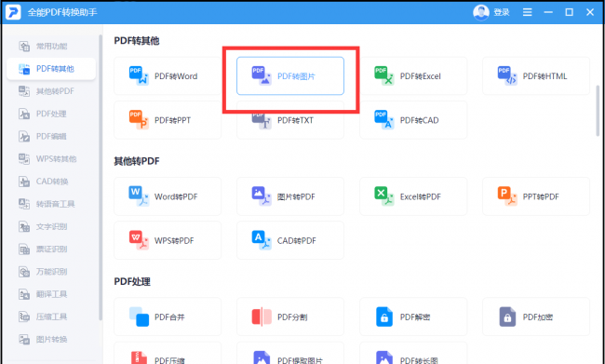Open the PPT转PDF tool card

pos(536,196)
